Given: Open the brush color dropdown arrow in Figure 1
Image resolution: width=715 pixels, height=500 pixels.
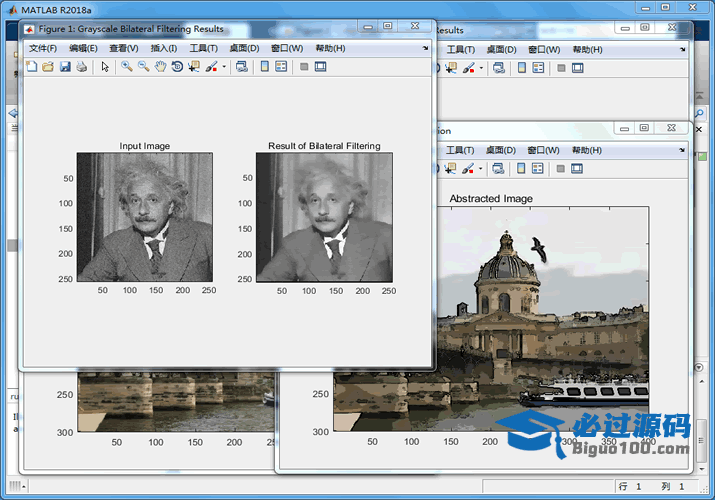Looking at the screenshot, I should pos(224,67).
